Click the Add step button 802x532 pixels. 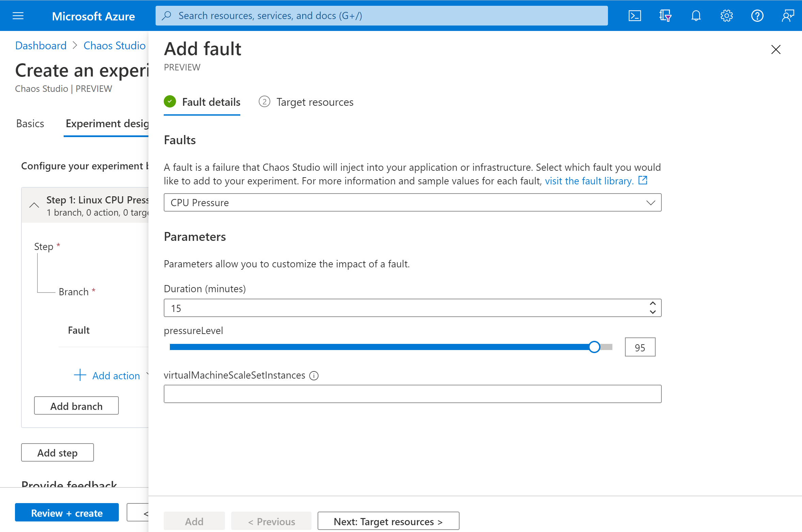click(x=57, y=452)
